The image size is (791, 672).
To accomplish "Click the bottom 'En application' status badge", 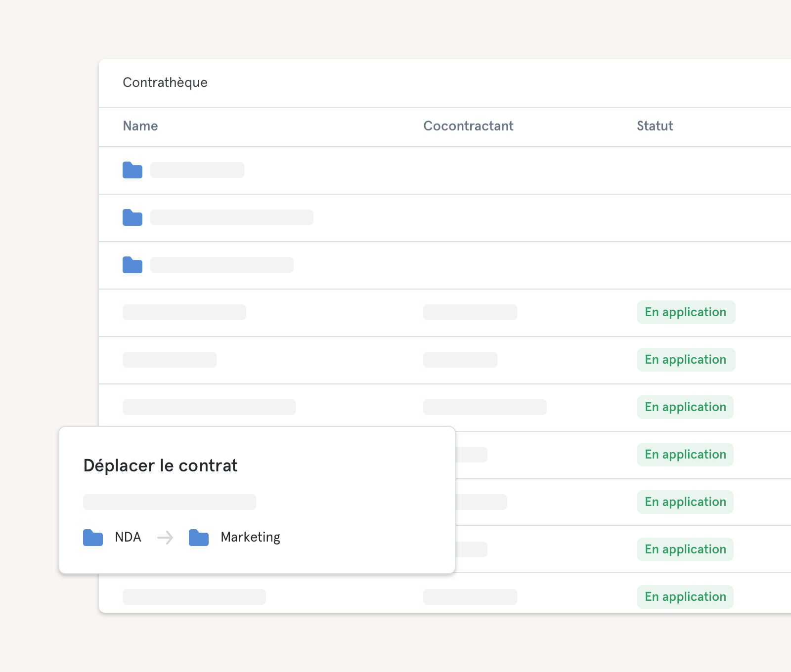I will pyautogui.click(x=685, y=597).
